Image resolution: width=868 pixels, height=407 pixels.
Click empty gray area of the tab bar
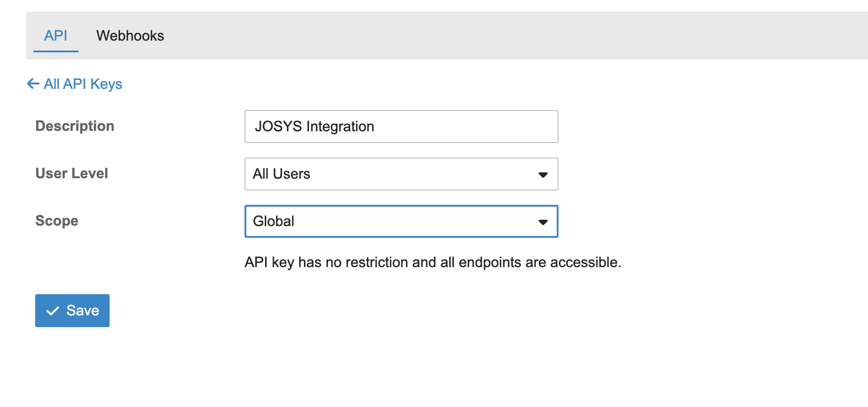(x=496, y=36)
